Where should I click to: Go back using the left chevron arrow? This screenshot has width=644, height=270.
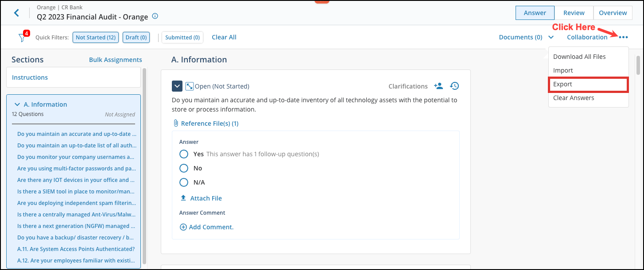pos(16,13)
